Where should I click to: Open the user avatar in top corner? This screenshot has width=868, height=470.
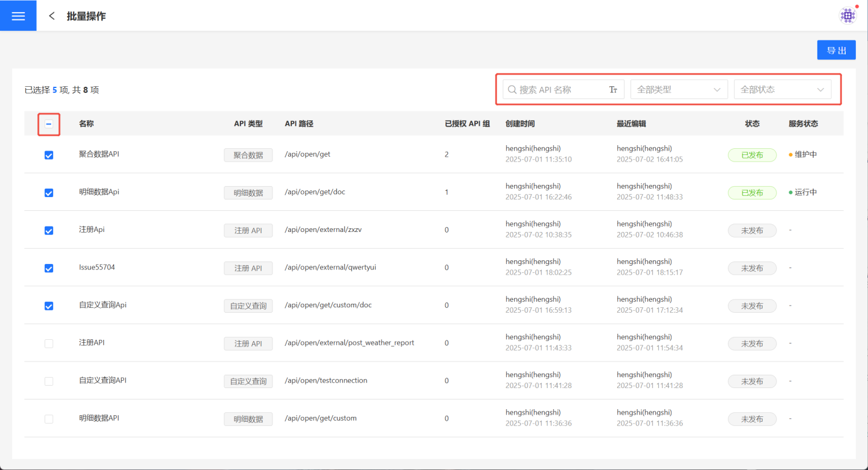tap(848, 16)
